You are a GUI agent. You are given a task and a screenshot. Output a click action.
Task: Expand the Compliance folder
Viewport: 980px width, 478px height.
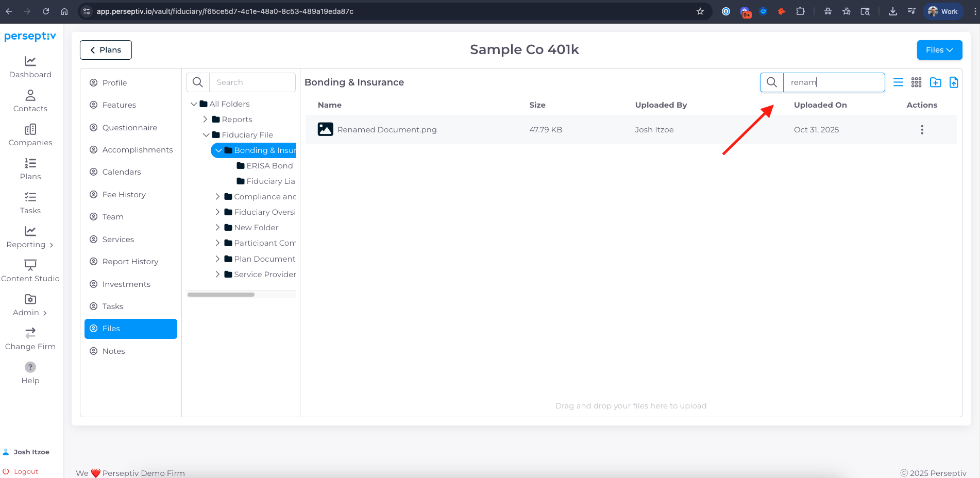click(x=217, y=197)
